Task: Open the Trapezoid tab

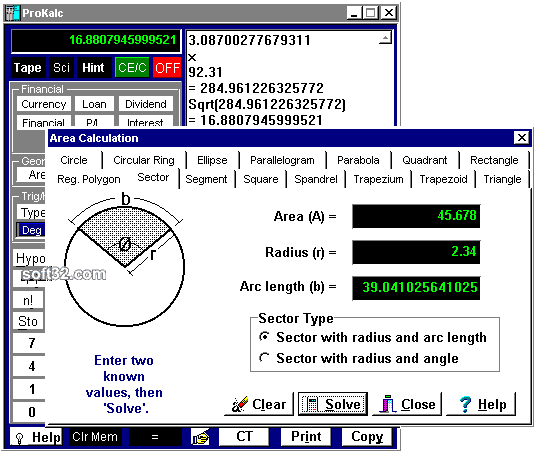Action: click(x=443, y=179)
